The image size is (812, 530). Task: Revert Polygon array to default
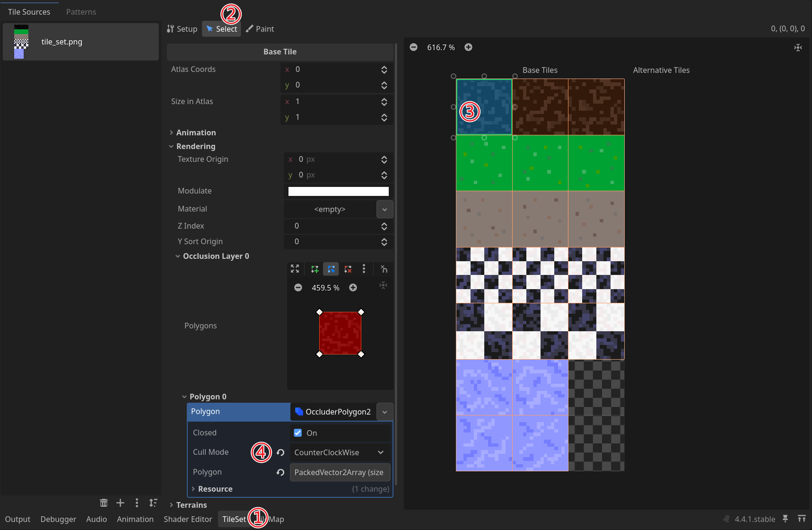[x=280, y=472]
